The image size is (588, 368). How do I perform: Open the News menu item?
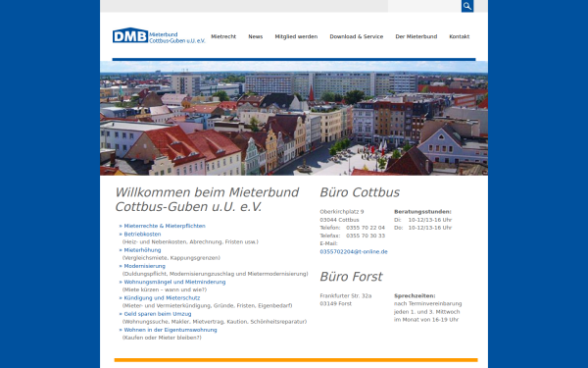(x=256, y=36)
